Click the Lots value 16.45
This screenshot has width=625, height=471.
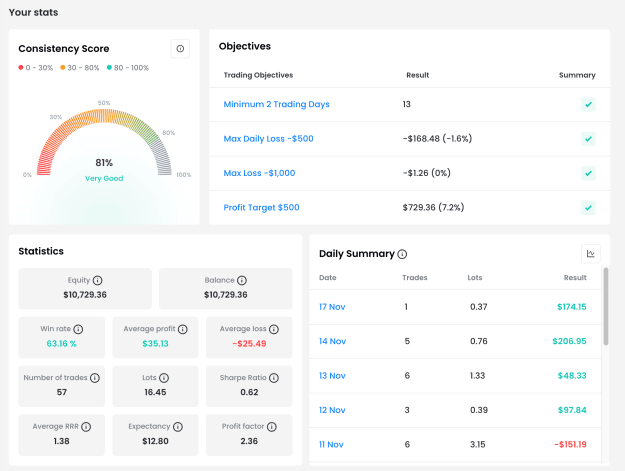point(155,392)
